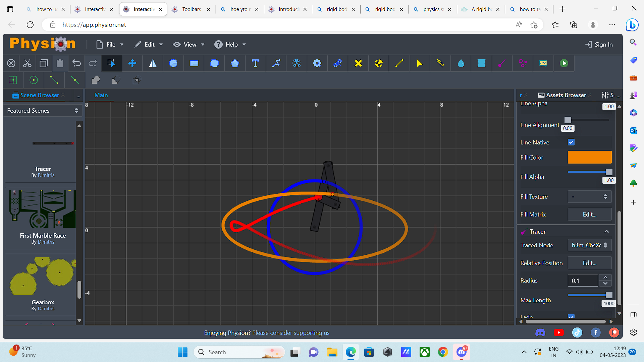Select the Tracer tool in toolbar
644x362 pixels.
click(501, 63)
